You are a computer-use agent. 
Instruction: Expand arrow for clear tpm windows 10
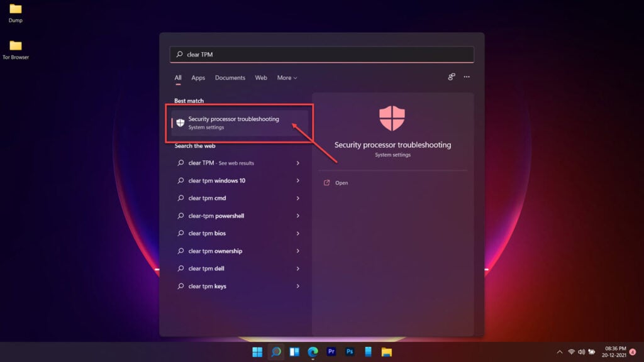pyautogui.click(x=297, y=180)
